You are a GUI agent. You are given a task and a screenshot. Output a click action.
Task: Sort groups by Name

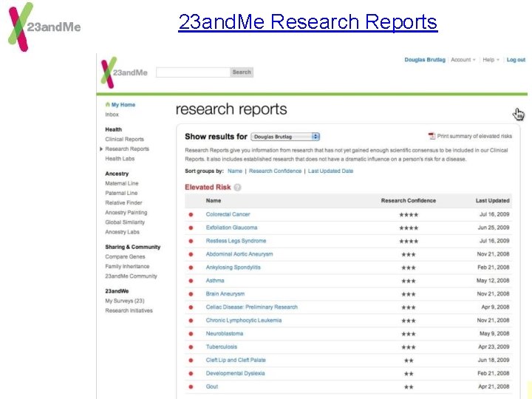point(235,171)
